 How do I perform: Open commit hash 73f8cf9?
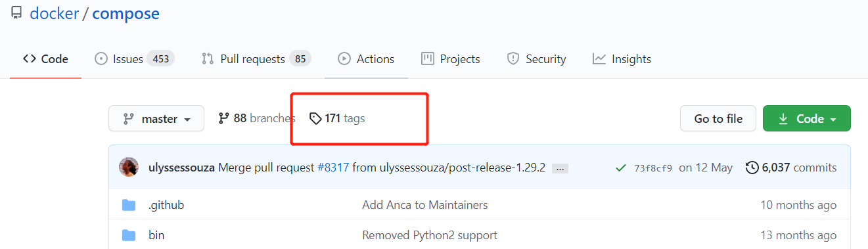tap(653, 168)
